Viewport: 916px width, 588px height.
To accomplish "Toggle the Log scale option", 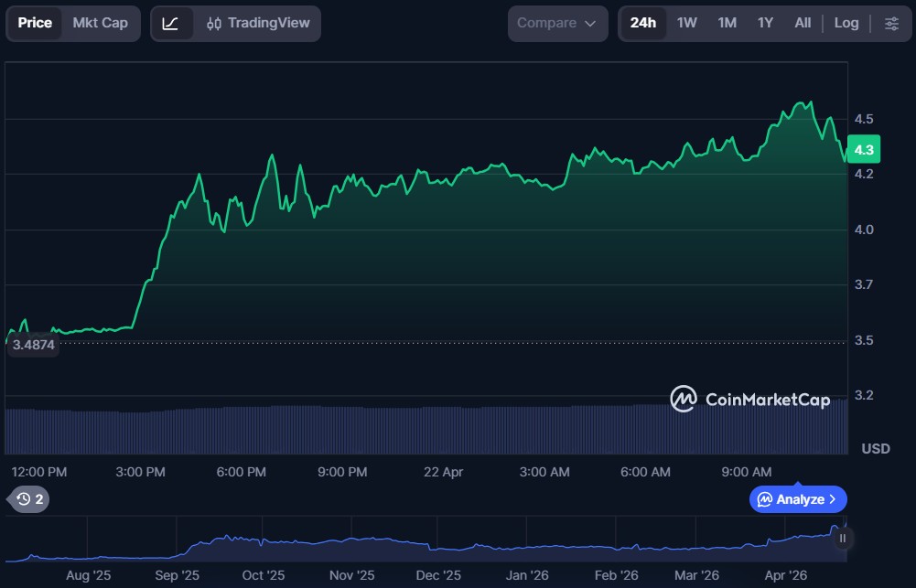I will (846, 23).
